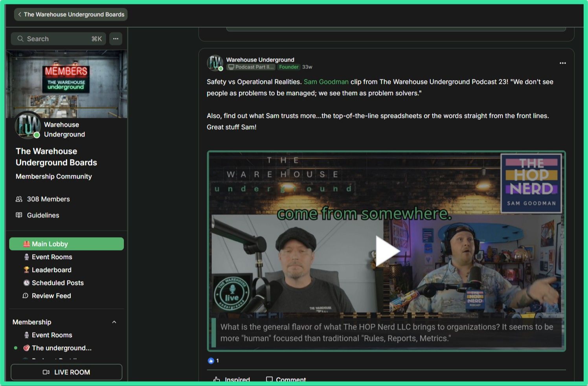Collapse the Membership section

pos(114,322)
